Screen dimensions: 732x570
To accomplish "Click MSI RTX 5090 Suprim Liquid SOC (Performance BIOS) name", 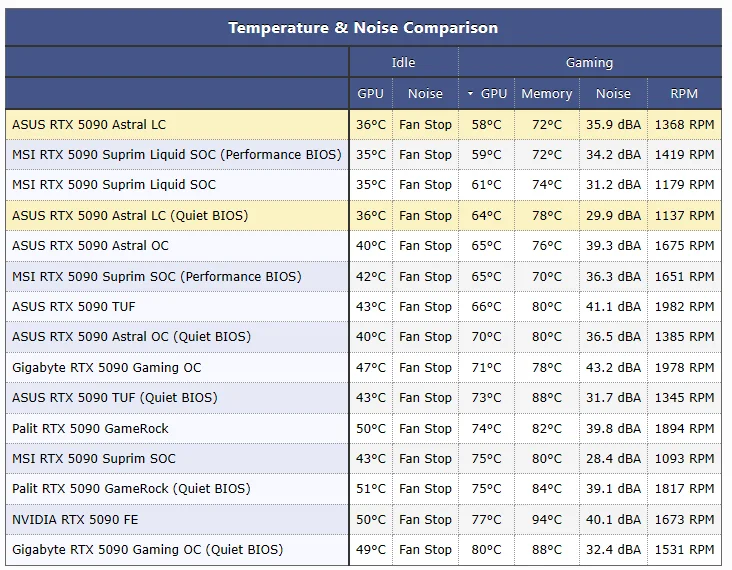I will [x=177, y=155].
